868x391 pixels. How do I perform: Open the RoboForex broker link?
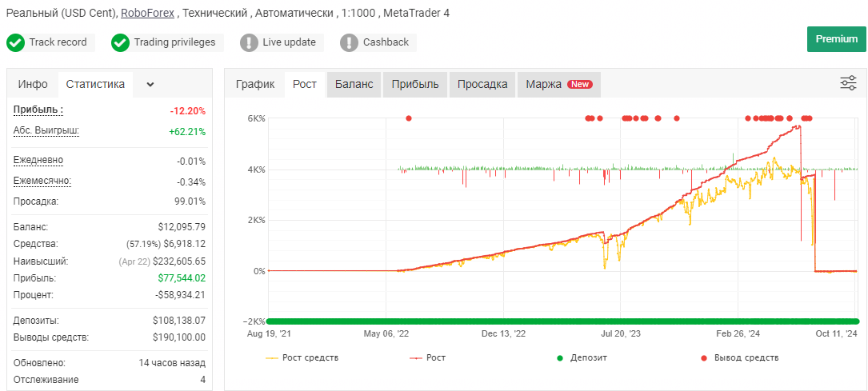click(x=146, y=13)
